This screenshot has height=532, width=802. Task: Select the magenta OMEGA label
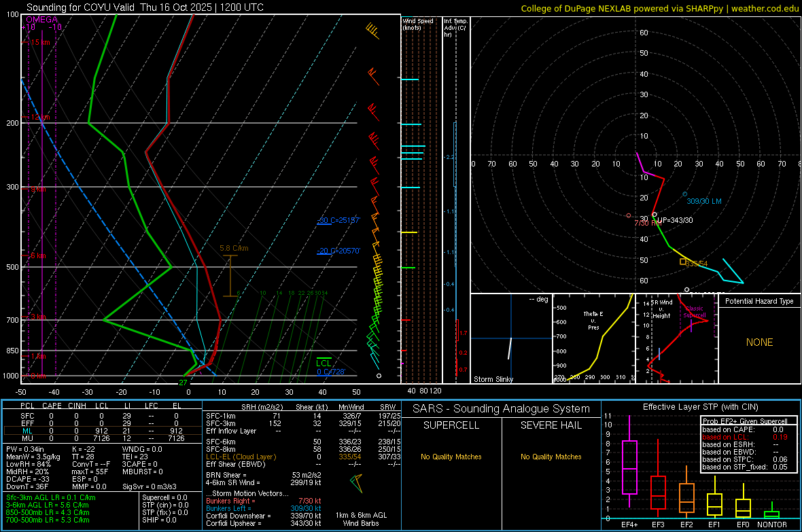click(42, 20)
